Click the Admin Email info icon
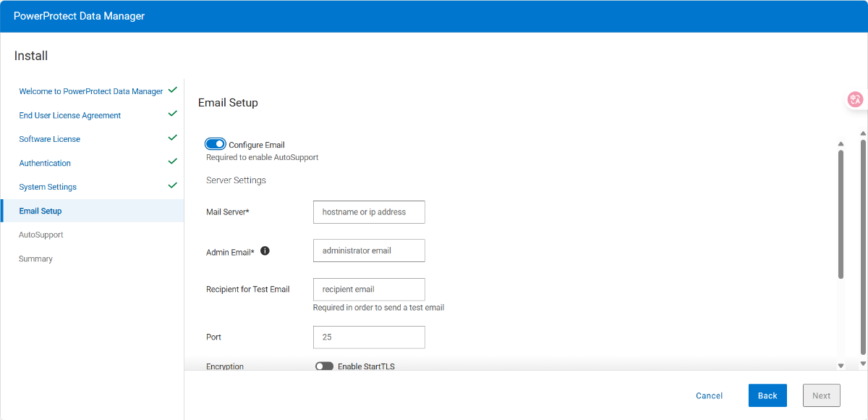868x420 pixels. pyautogui.click(x=265, y=251)
